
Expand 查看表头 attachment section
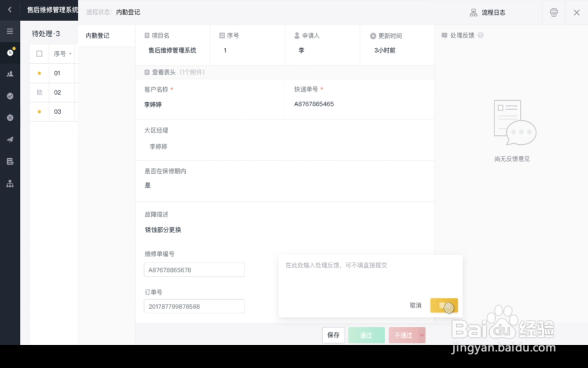click(175, 72)
